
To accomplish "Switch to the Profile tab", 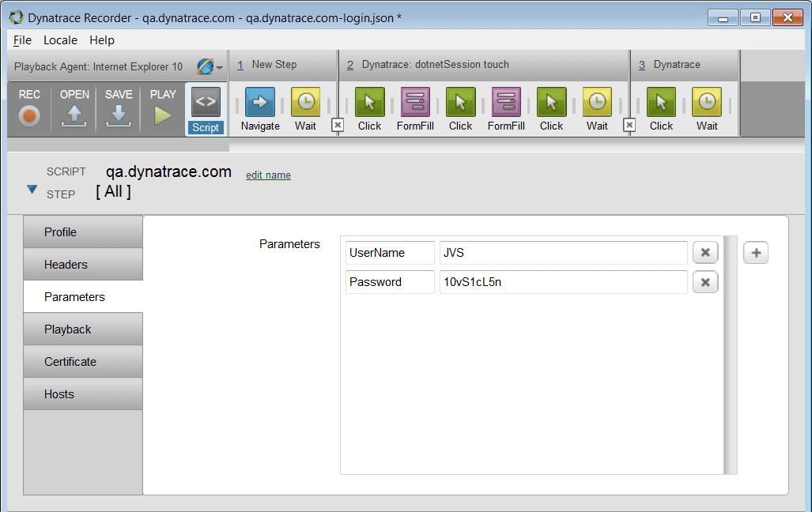I will [83, 232].
